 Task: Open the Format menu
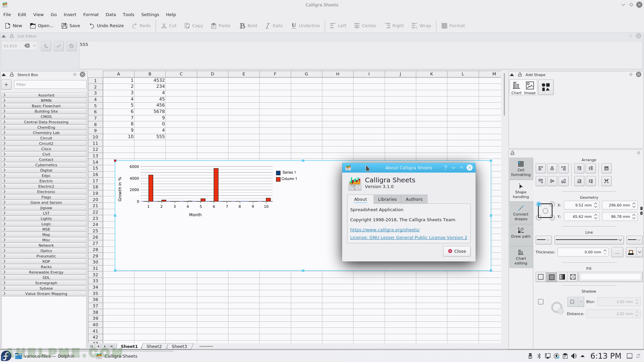91,14
